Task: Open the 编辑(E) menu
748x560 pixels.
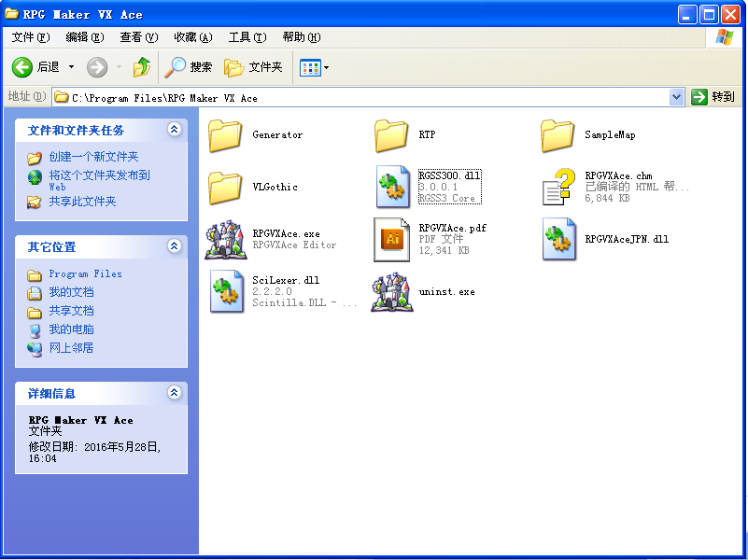Action: [85, 37]
